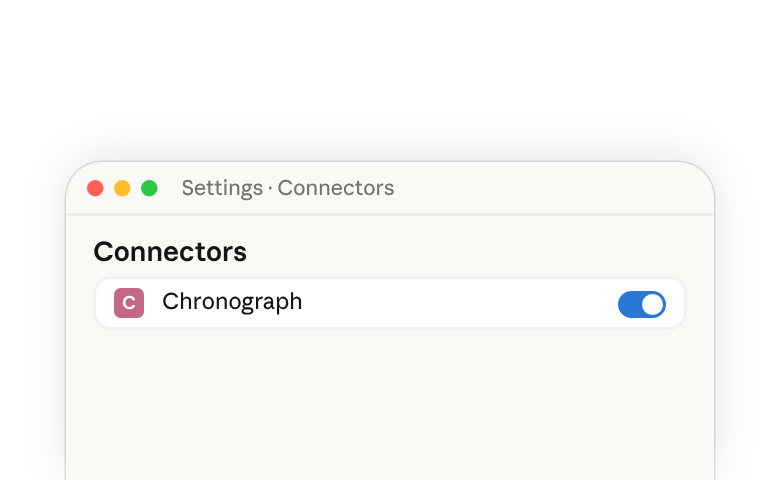
Task: Click the red traffic-light window control
Action: coord(95,189)
